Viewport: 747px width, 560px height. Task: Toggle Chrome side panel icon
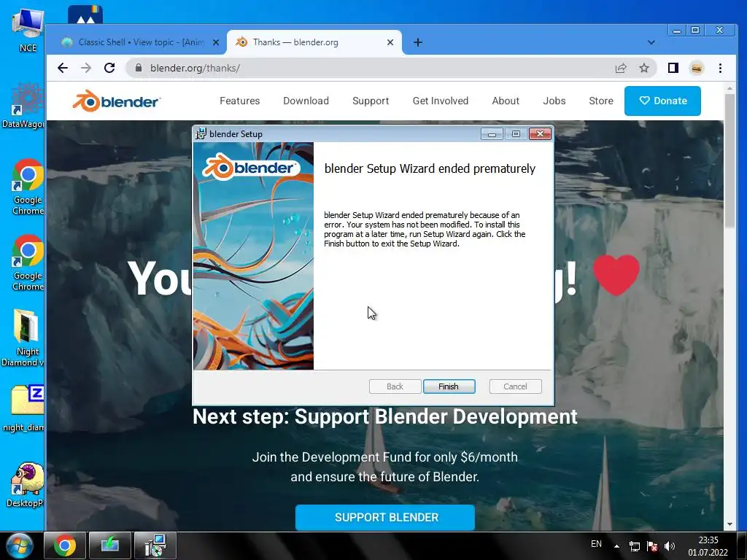[x=673, y=68]
